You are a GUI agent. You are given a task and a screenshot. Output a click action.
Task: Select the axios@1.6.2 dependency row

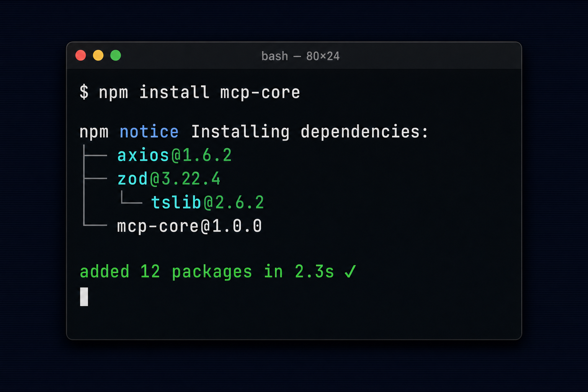coord(175,155)
